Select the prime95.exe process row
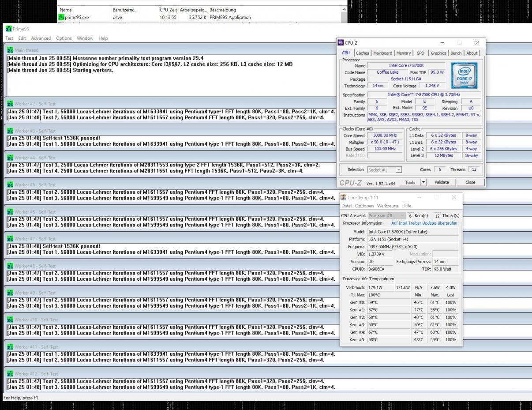The height and width of the screenshot is (410, 532). (x=199, y=17)
